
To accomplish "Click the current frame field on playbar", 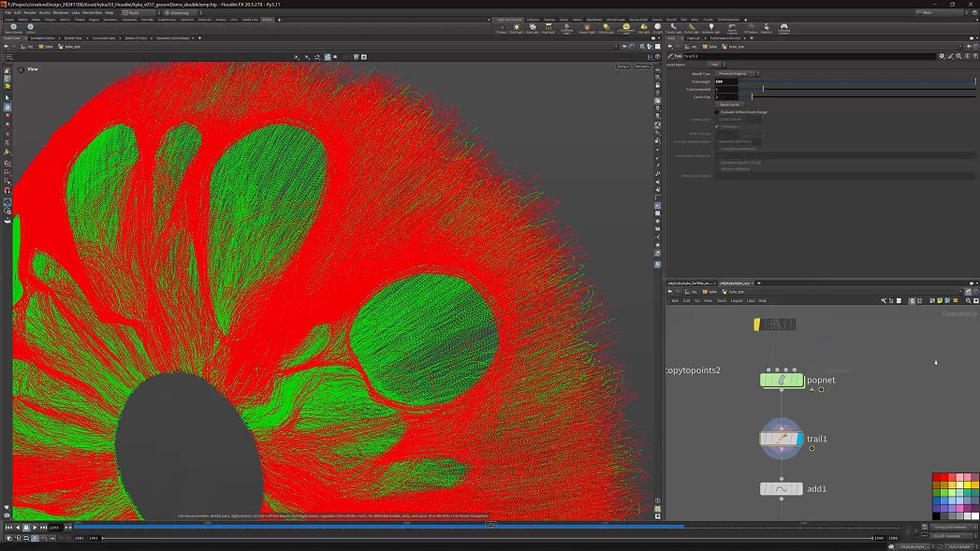I will 55,528.
